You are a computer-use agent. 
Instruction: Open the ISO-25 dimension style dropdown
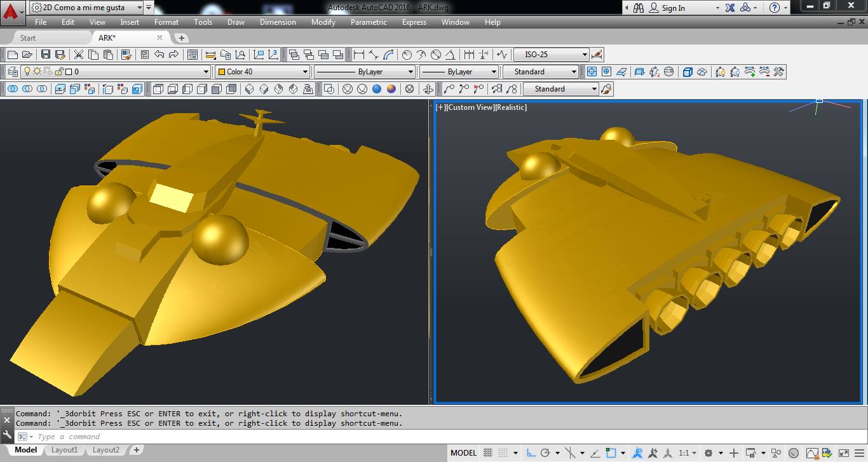tap(550, 55)
